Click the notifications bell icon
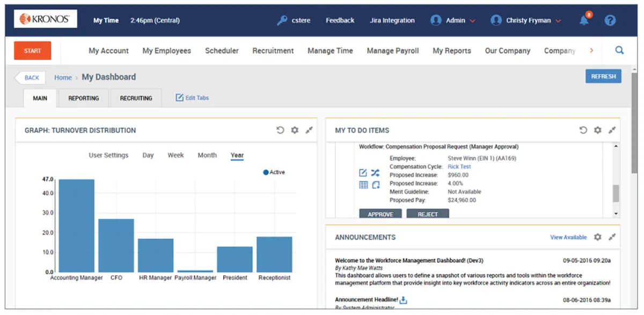 click(584, 20)
